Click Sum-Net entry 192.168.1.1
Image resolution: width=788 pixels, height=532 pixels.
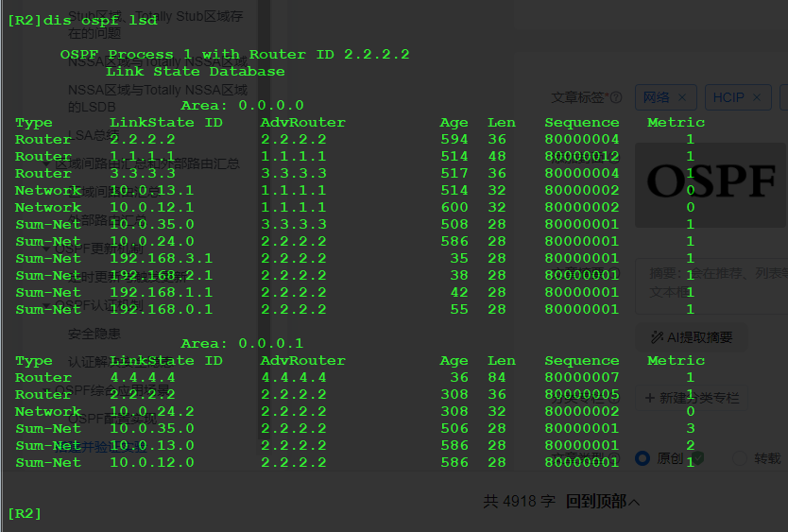coord(162,293)
